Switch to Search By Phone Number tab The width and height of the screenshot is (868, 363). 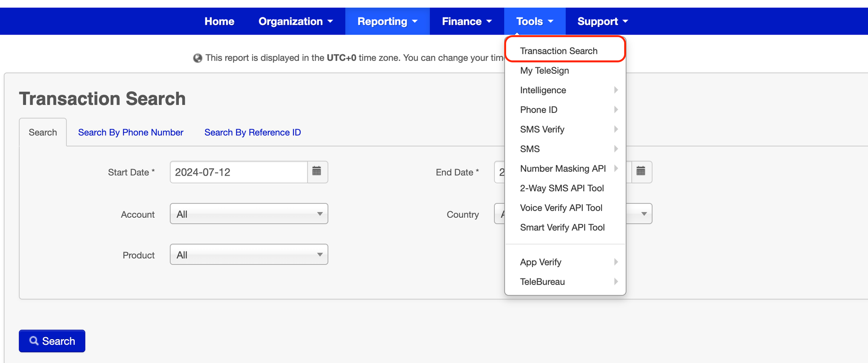[x=131, y=132]
